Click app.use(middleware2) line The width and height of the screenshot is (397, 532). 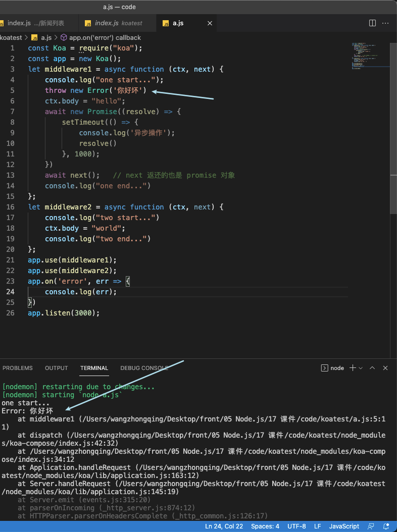tap(72, 271)
